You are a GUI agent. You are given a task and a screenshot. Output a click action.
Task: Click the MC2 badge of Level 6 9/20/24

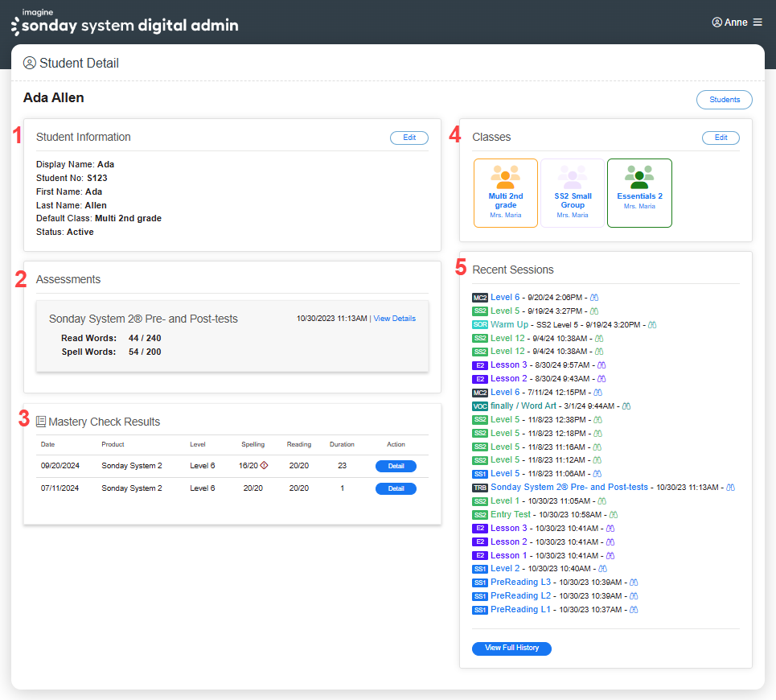click(x=480, y=298)
